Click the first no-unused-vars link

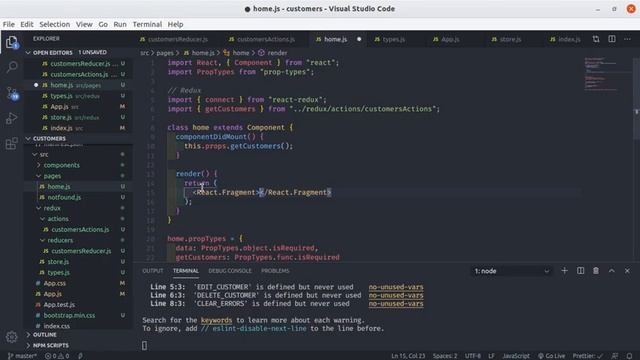[396, 287]
